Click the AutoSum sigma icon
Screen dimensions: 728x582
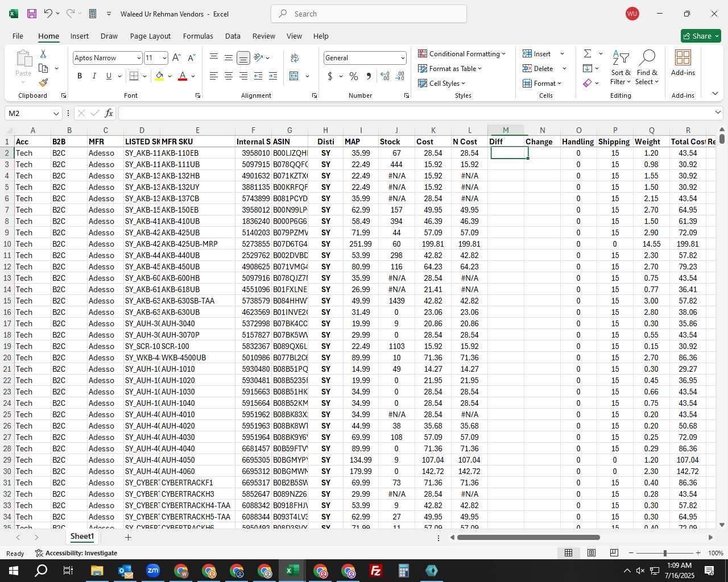pos(588,53)
